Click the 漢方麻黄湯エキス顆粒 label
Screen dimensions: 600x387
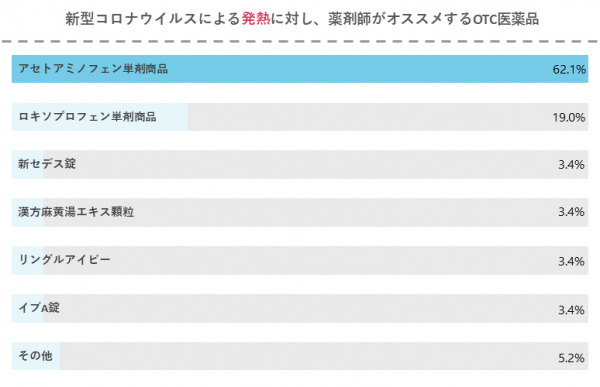(76, 212)
